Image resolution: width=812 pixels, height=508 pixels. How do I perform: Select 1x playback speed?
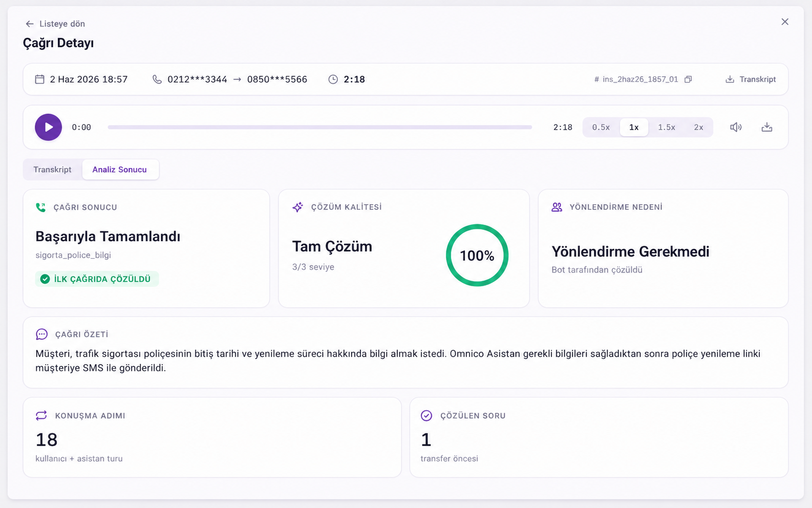tap(634, 127)
